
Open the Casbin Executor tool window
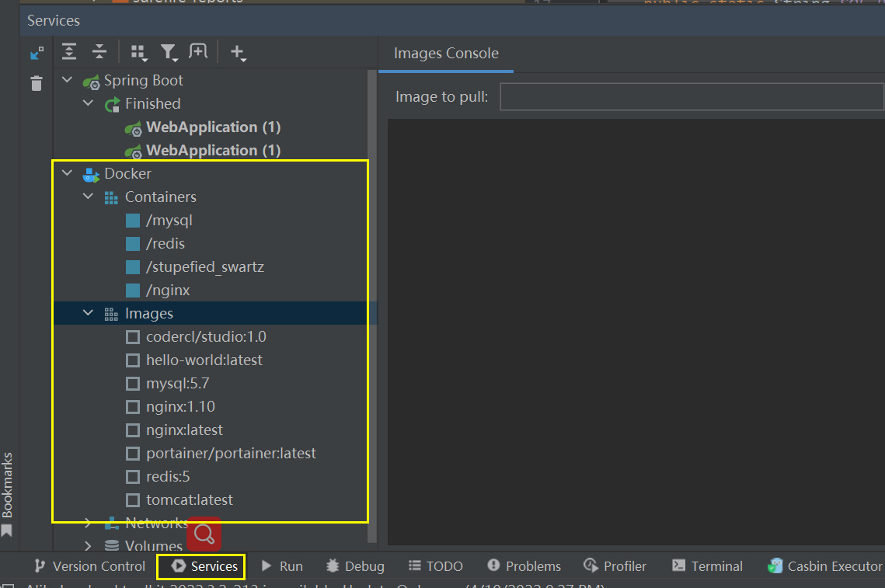[824, 566]
